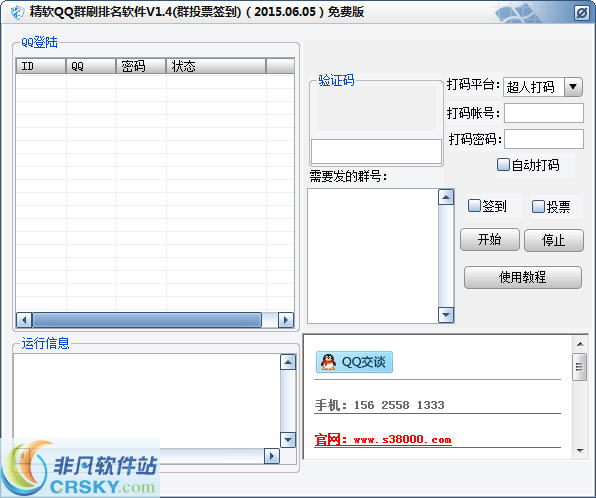Image resolution: width=596 pixels, height=498 pixels.
Task: Tick the 签到 checkbox
Action: tap(474, 206)
